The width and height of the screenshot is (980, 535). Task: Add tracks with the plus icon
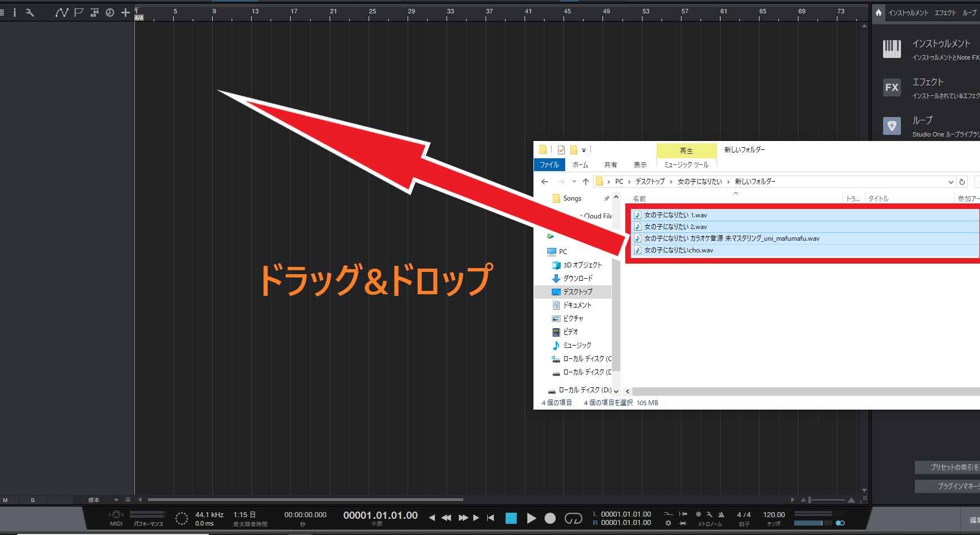coord(125,12)
